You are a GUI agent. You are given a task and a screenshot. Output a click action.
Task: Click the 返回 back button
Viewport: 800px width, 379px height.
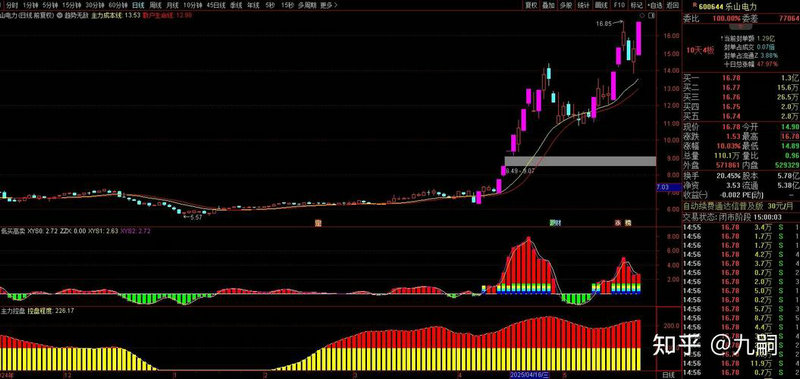[673, 5]
